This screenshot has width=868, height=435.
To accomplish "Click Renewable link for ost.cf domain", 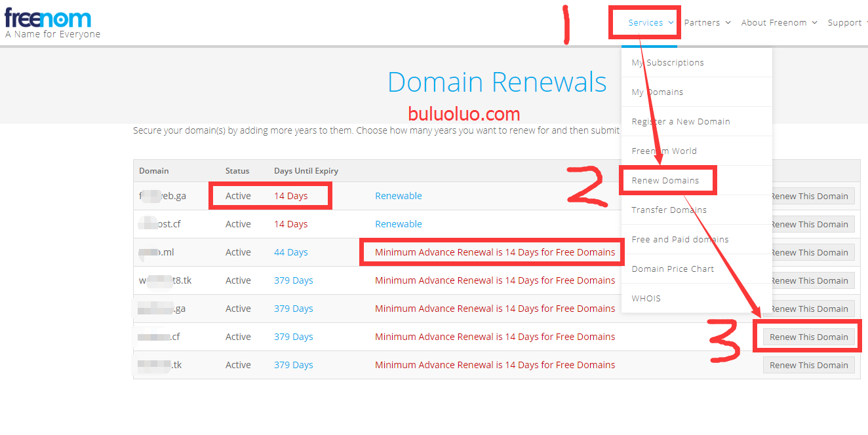I will tap(399, 224).
